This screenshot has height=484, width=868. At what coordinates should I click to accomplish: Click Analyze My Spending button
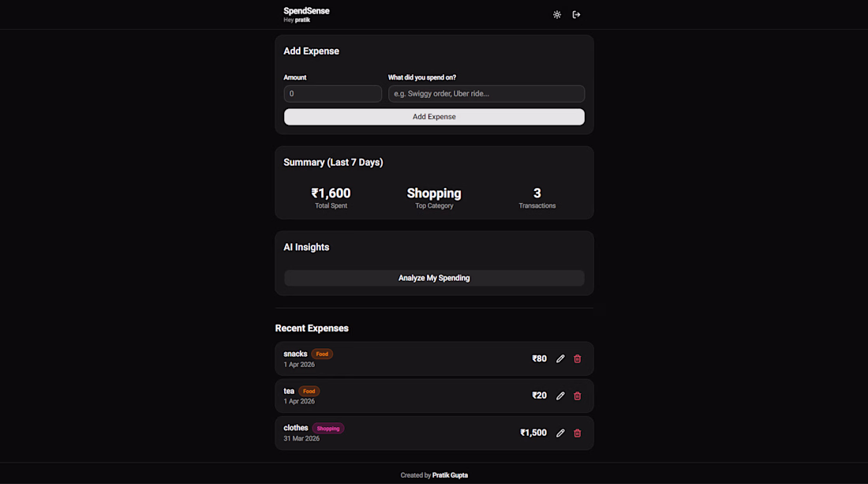point(434,278)
